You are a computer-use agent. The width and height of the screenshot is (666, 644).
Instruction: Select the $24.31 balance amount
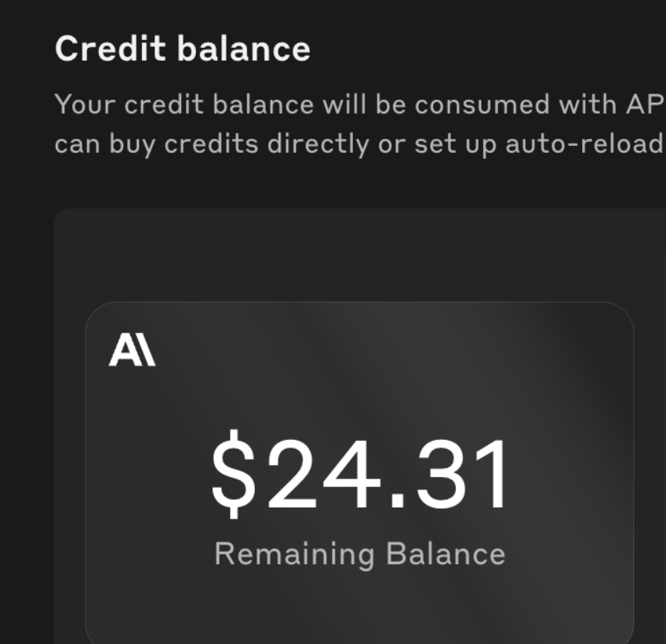coord(359,474)
